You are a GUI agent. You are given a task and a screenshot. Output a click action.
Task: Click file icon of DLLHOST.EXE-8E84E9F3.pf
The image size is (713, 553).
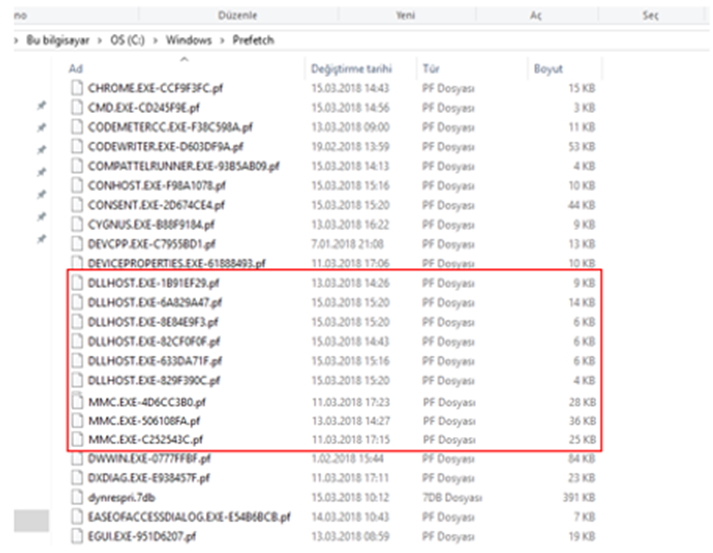point(77,322)
